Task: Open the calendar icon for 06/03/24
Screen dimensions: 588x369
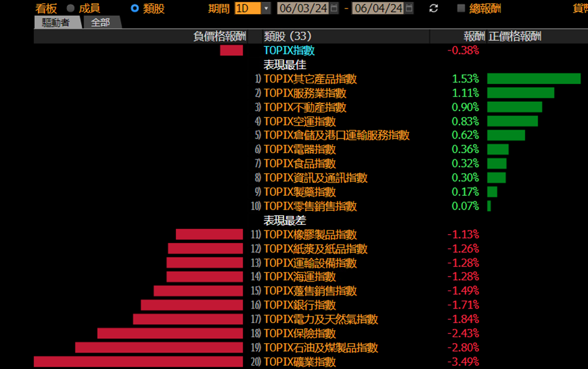Action: 334,8
